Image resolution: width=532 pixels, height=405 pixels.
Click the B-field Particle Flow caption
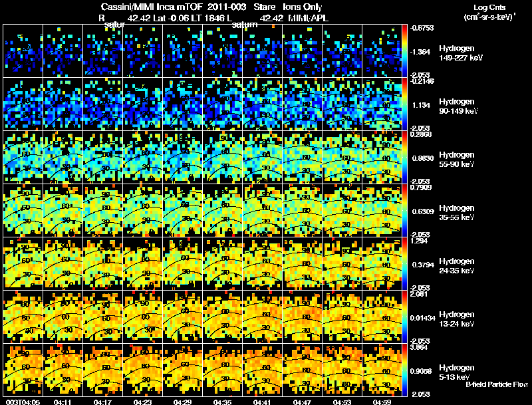[x=497, y=384]
